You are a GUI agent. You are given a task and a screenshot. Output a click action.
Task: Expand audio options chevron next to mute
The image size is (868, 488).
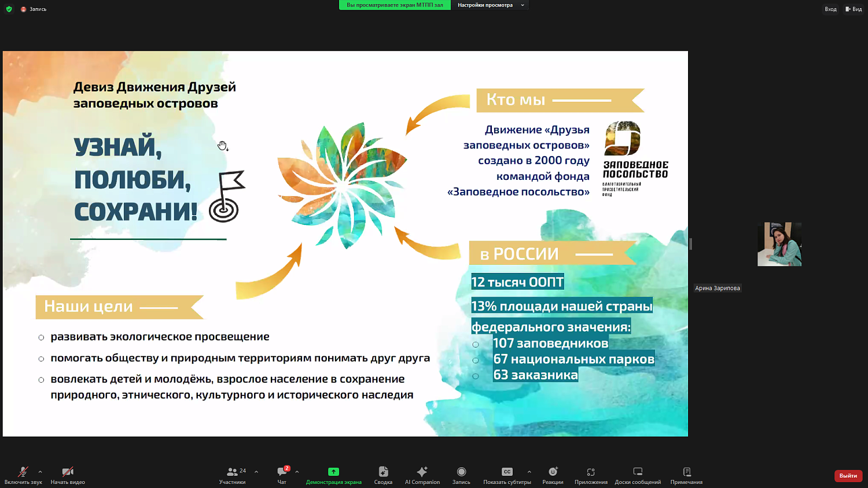pyautogui.click(x=39, y=471)
